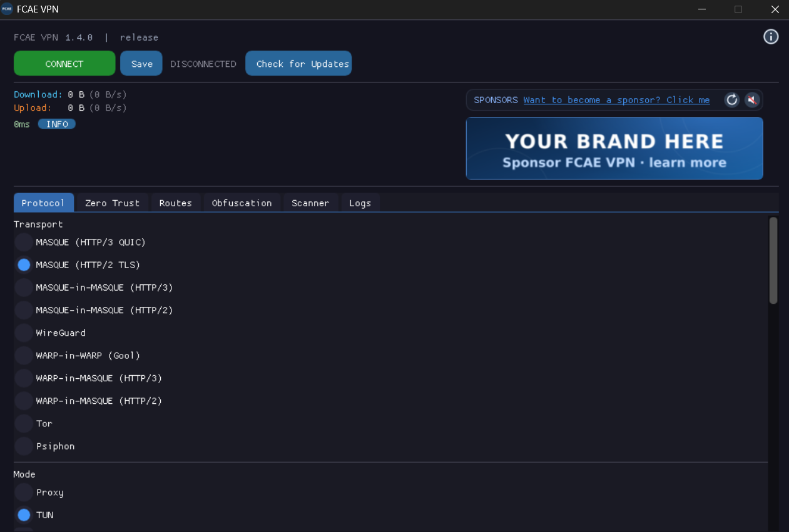The height and width of the screenshot is (532, 789).
Task: Click the FCAE VPN app logo in title bar
Action: [x=7, y=9]
